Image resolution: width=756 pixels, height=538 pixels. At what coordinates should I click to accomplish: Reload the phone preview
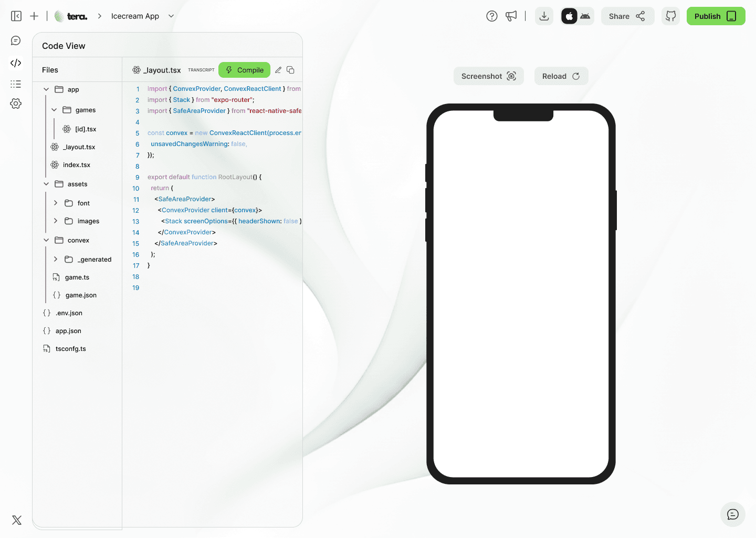[561, 76]
